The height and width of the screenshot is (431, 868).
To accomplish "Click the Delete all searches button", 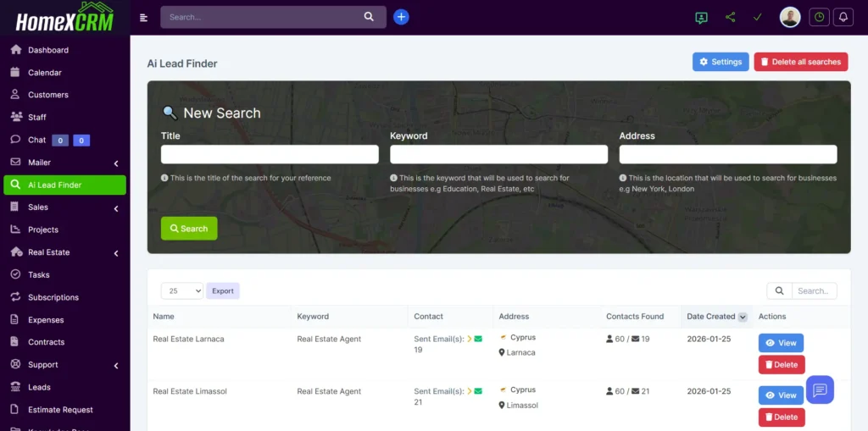I will 800,62.
